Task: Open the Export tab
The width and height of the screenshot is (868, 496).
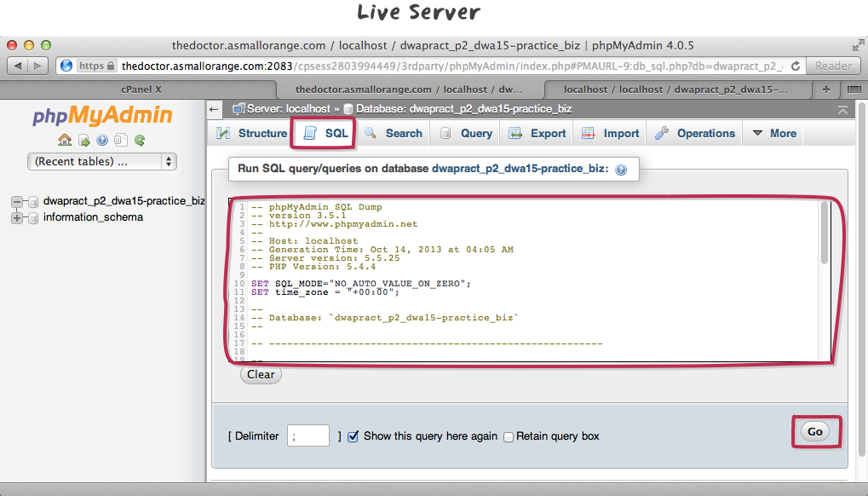Action: click(537, 133)
